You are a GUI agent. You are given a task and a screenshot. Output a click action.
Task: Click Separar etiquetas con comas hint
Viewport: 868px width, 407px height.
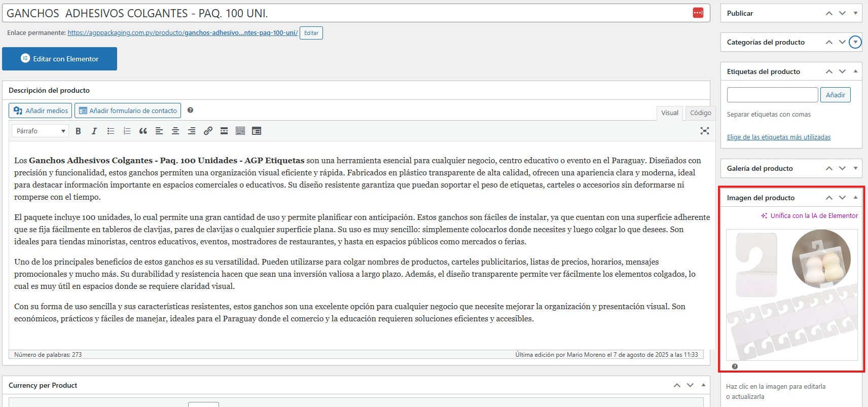769,114
